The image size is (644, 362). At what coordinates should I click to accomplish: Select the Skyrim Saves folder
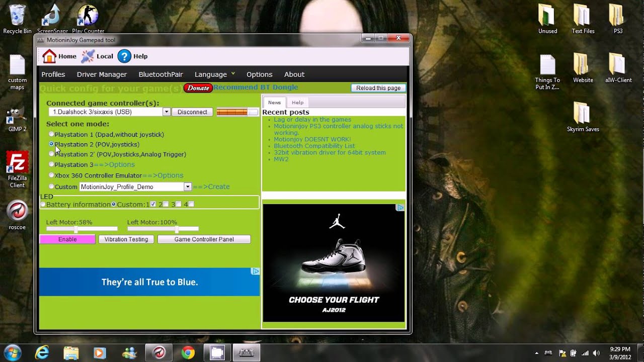tap(583, 117)
